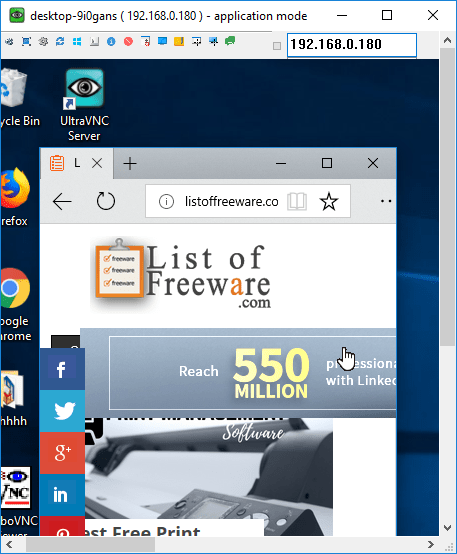457x554 pixels.
Task: Select the hhhh folder desktop icon
Action: [x=13, y=398]
